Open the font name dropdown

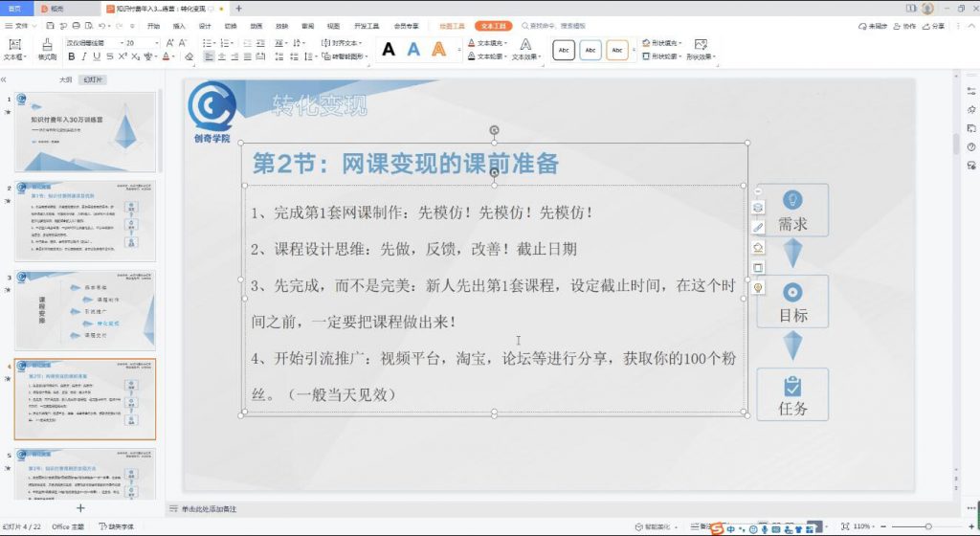(122, 43)
